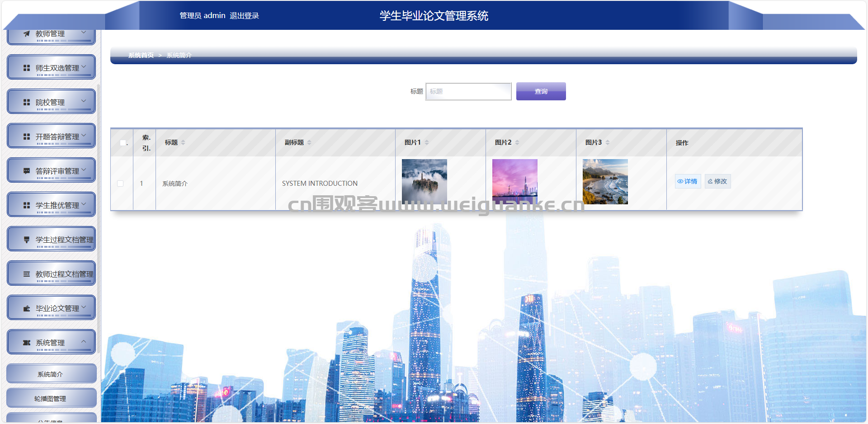Focus the 标题 search input field
The width and height of the screenshot is (868, 424).
tap(468, 91)
